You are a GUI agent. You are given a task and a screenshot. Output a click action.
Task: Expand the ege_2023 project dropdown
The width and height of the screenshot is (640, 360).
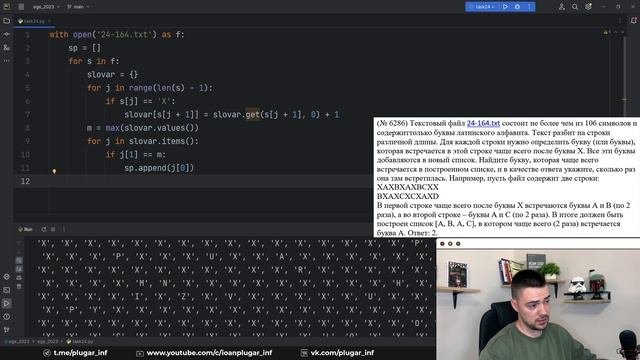click(x=46, y=7)
